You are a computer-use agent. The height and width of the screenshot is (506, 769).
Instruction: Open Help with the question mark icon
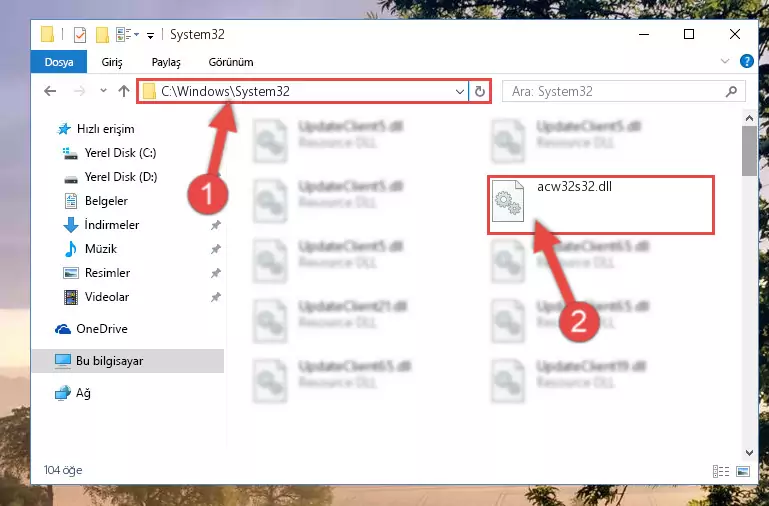746,61
